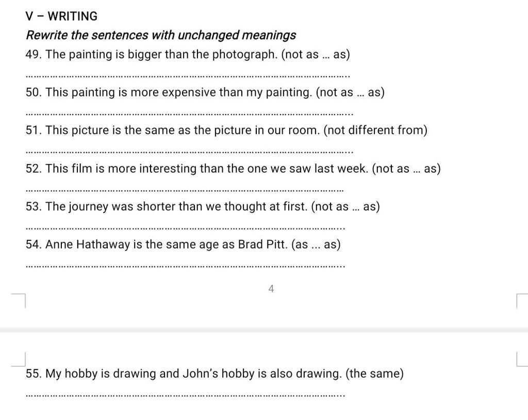
Task: Place cursor on answer line under question 55
Action: (185, 395)
